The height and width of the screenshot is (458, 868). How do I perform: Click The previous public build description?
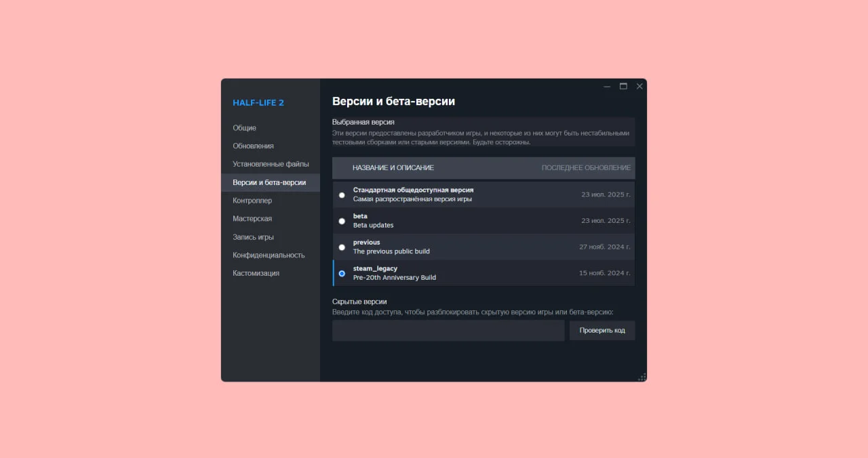click(x=391, y=251)
